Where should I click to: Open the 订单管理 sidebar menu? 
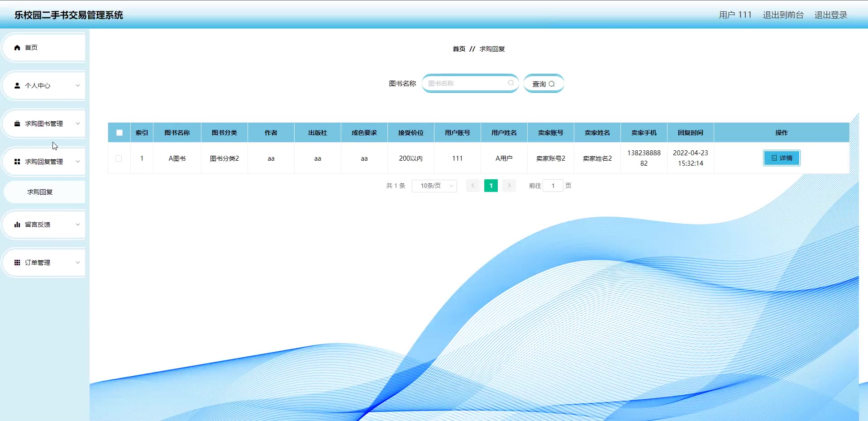tap(44, 263)
